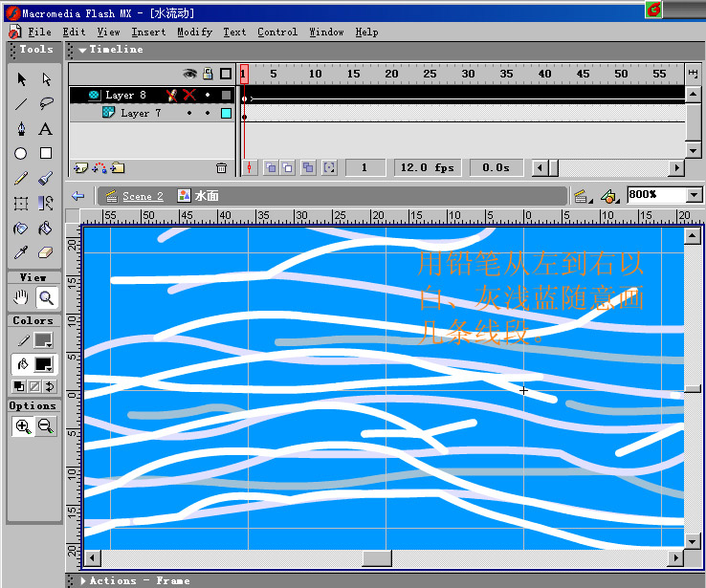Click Add Motion Guide icon
Viewport: 706px width, 588px height.
[99, 168]
